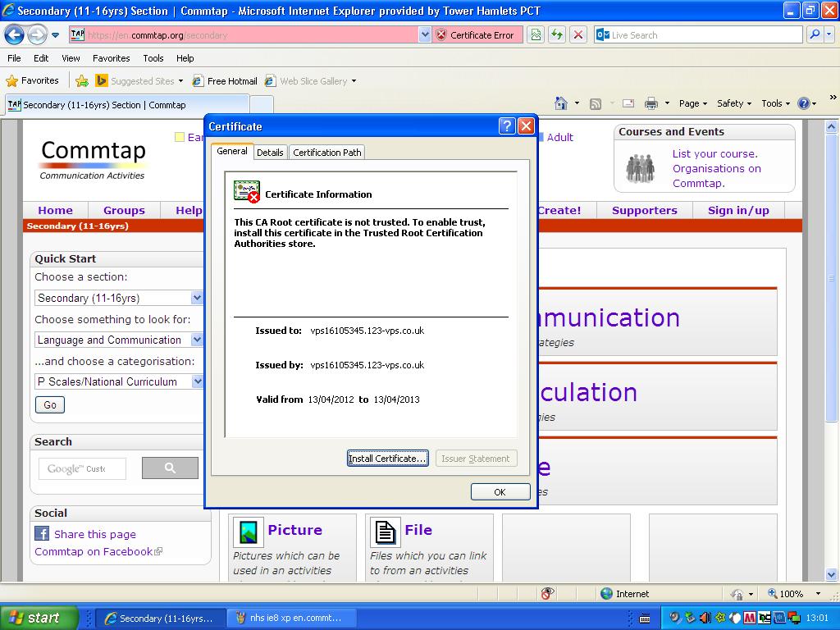840x630 pixels.
Task: Open the Supporters navigation link
Action: [645, 211]
